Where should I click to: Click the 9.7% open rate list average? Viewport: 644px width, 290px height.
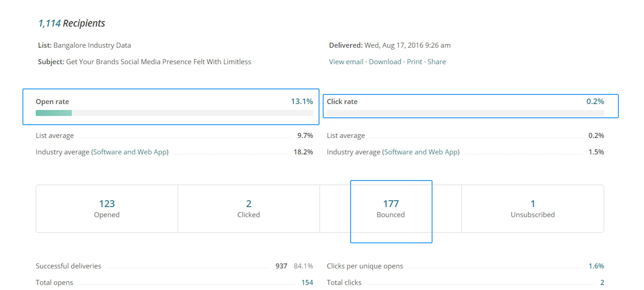point(305,135)
